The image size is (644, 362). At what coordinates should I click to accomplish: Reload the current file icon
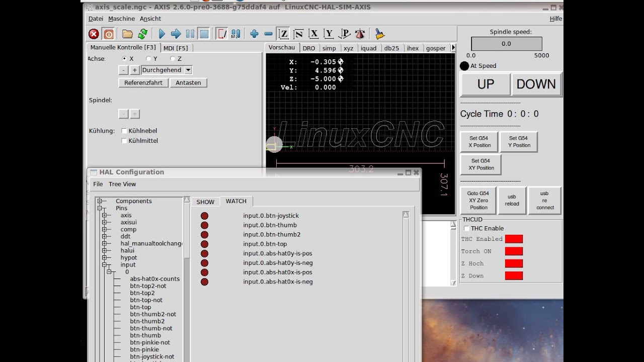[x=142, y=34]
